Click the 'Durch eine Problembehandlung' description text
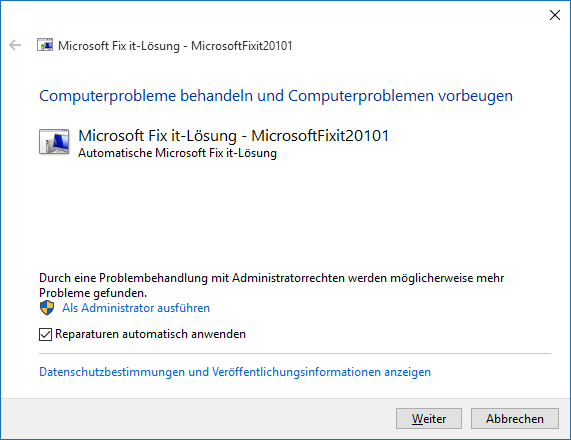Viewport: 571px width, 440px height. point(272,285)
